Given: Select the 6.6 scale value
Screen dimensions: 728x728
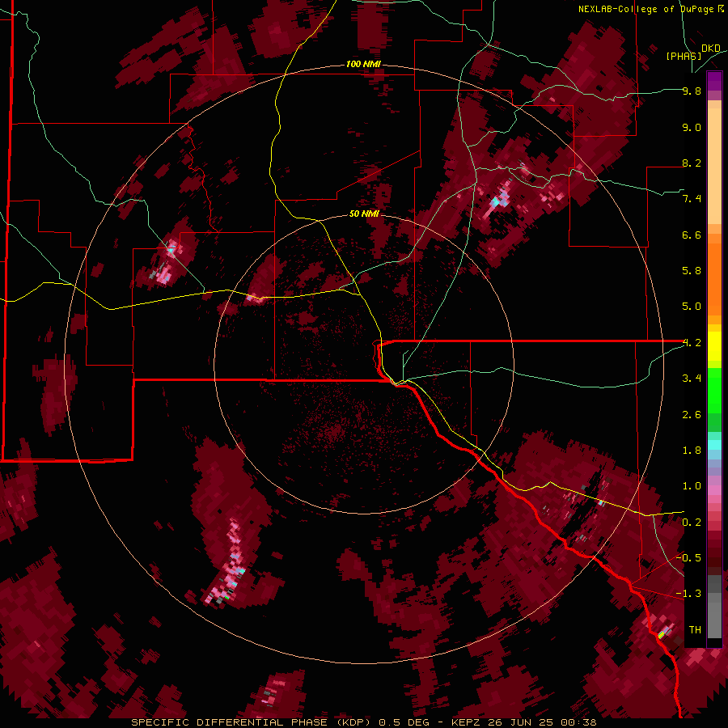Looking at the screenshot, I should click(x=692, y=235).
